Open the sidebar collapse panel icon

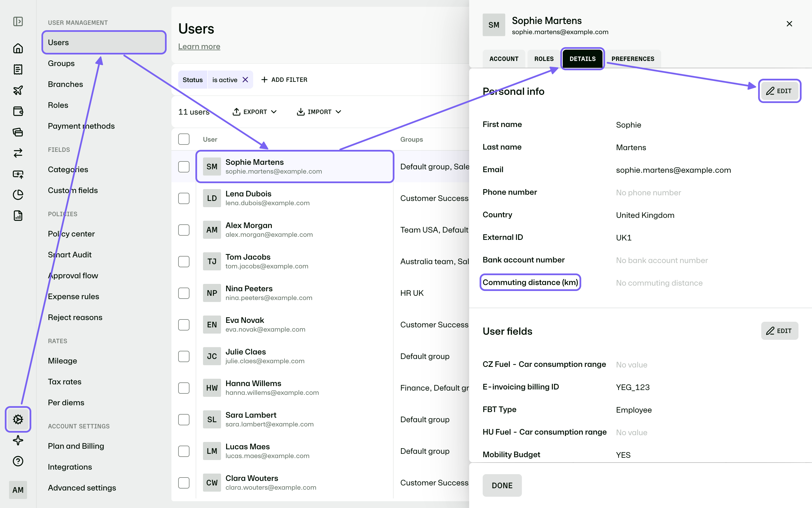click(18, 21)
